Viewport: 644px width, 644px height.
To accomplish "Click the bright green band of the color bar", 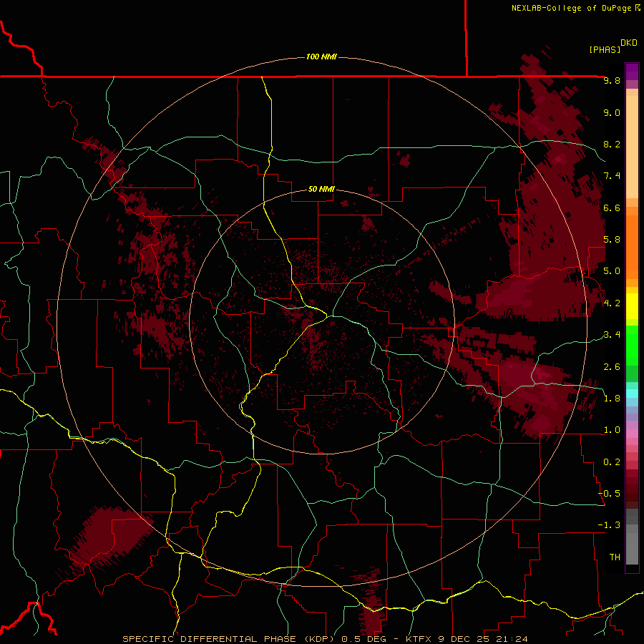I will (x=632, y=345).
